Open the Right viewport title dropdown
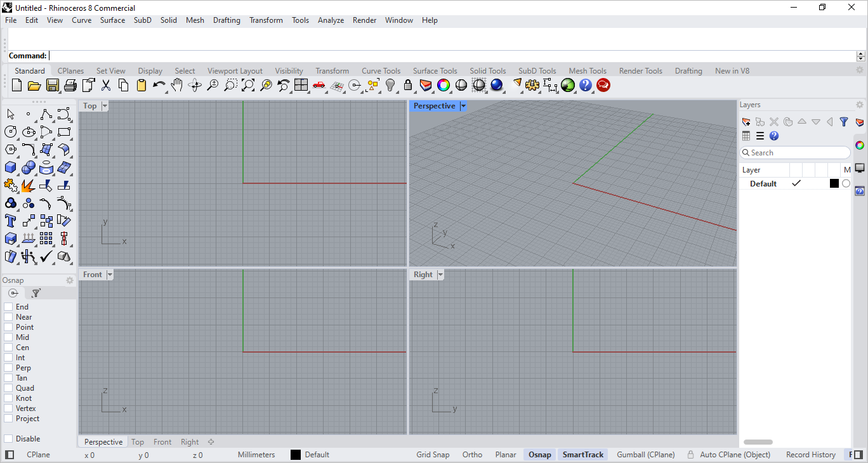Screen dimensions: 868x463 click(x=440, y=275)
